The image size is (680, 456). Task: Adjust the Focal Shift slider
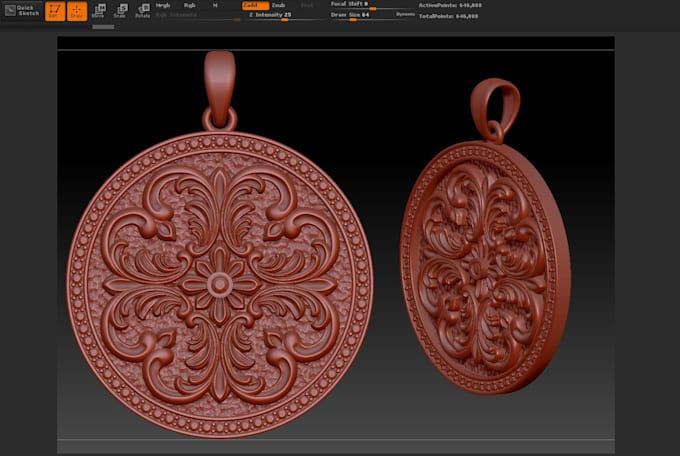point(372,5)
